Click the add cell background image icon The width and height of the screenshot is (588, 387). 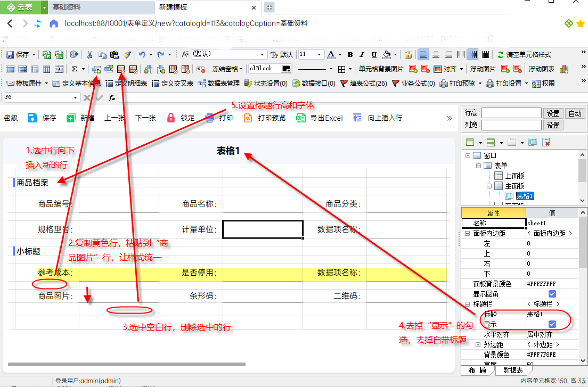413,69
